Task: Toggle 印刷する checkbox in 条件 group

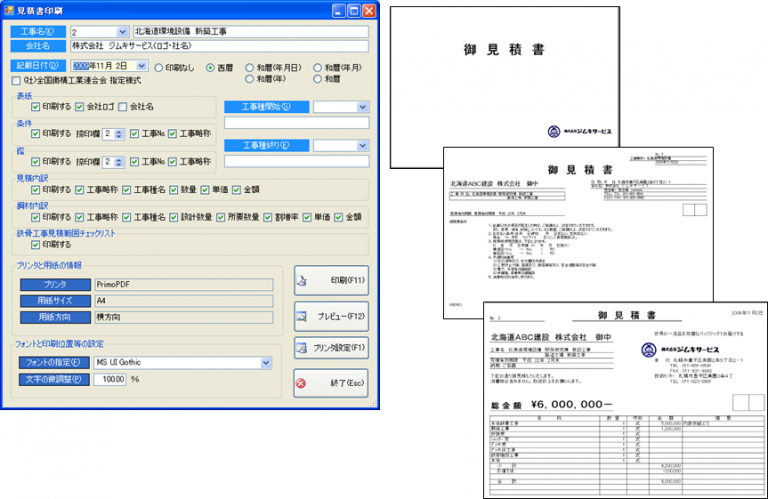Action: 35,133
